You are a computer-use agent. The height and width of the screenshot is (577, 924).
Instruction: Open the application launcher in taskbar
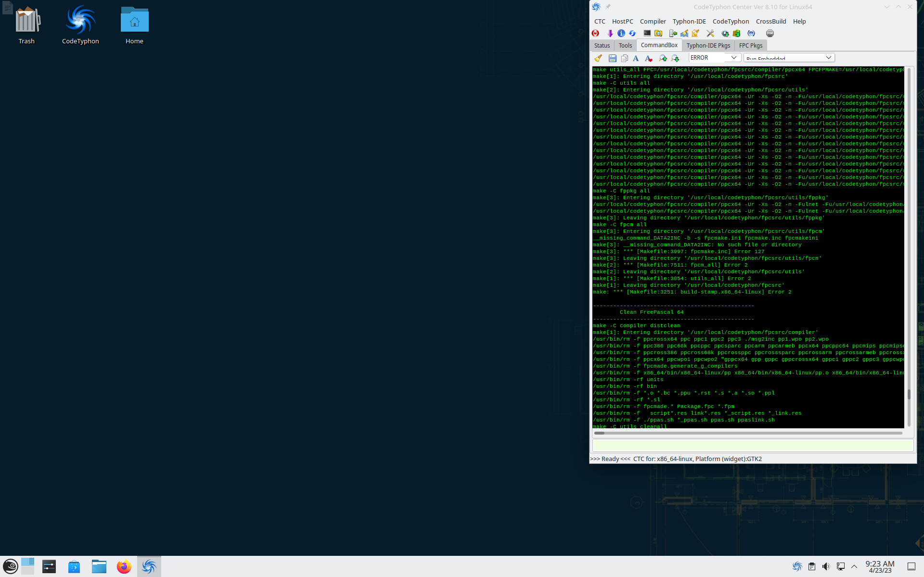[11, 566]
